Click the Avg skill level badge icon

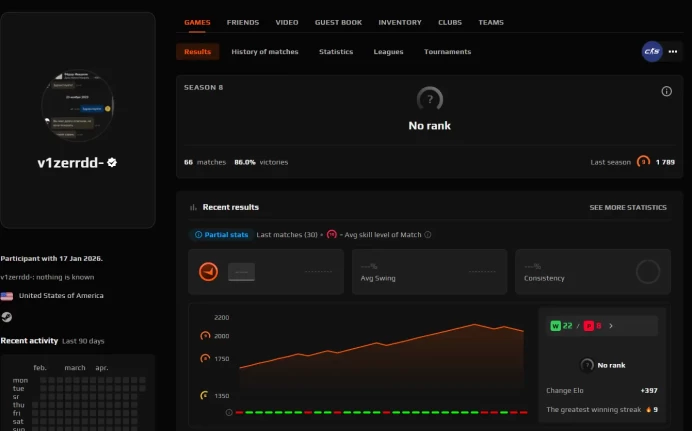point(331,235)
